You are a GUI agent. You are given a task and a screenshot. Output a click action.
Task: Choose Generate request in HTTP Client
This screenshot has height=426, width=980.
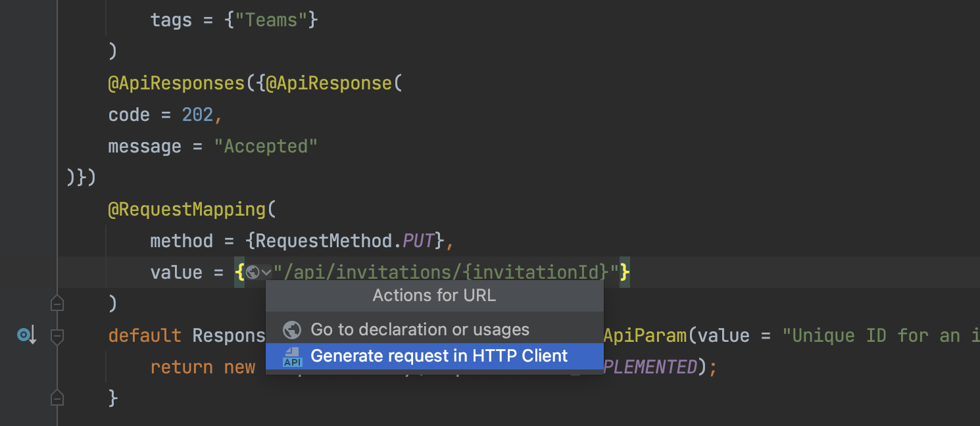(435, 356)
